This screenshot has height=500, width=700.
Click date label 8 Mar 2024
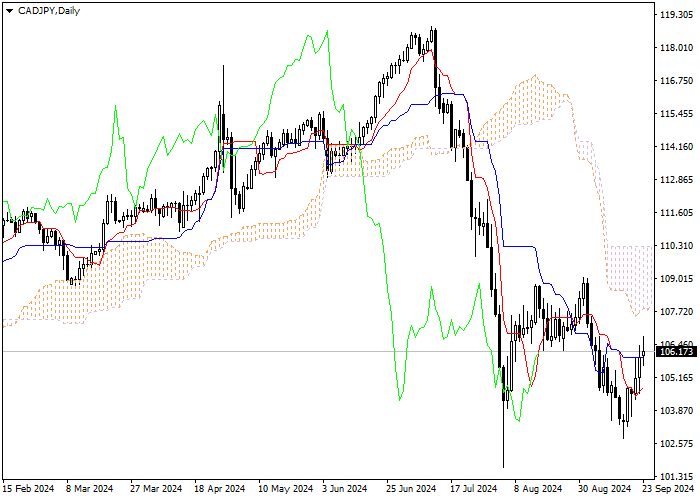point(89,489)
